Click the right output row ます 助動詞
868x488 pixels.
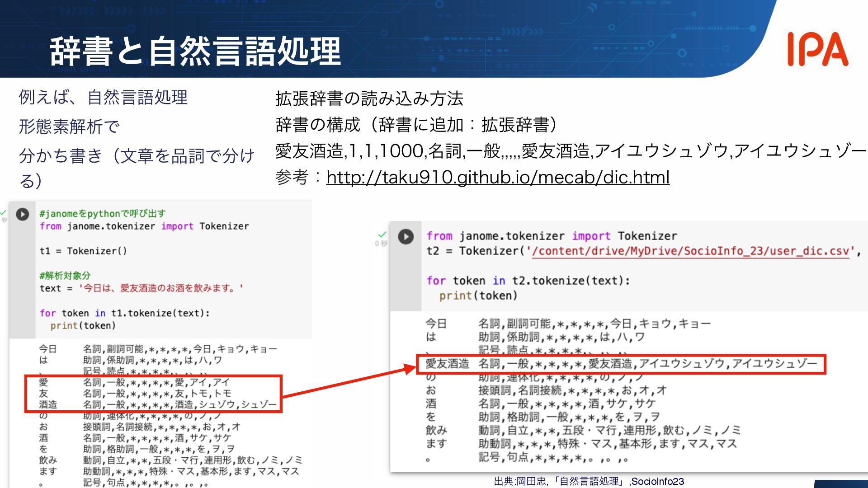pyautogui.click(x=581, y=444)
